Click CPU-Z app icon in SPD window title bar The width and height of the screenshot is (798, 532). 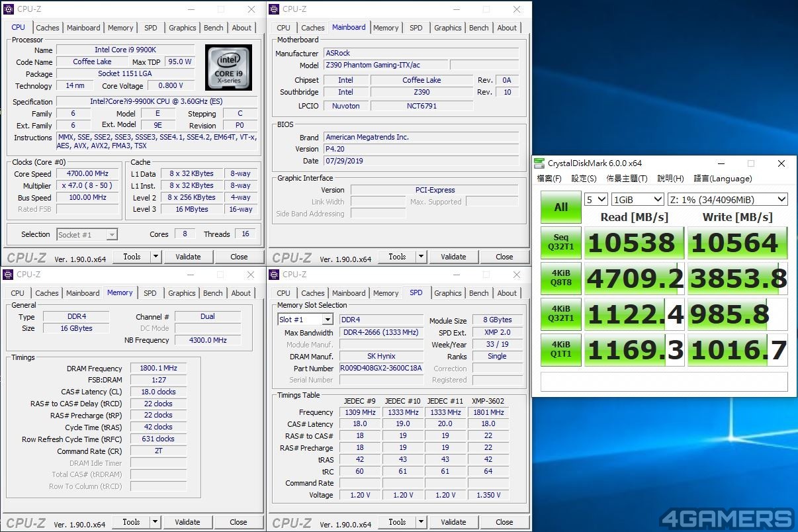[x=275, y=275]
